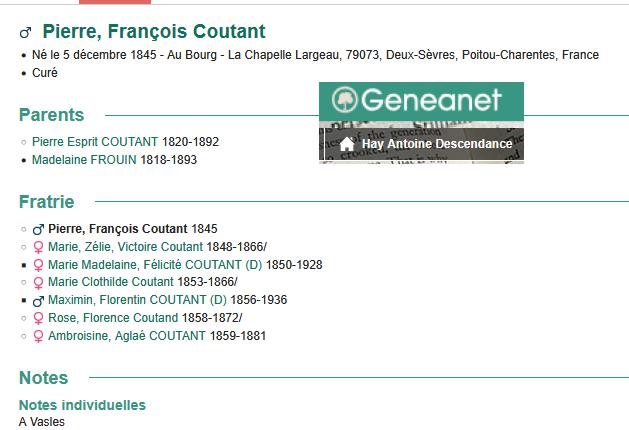
Task: Click the Geneanet banner text
Action: pyautogui.click(x=431, y=99)
